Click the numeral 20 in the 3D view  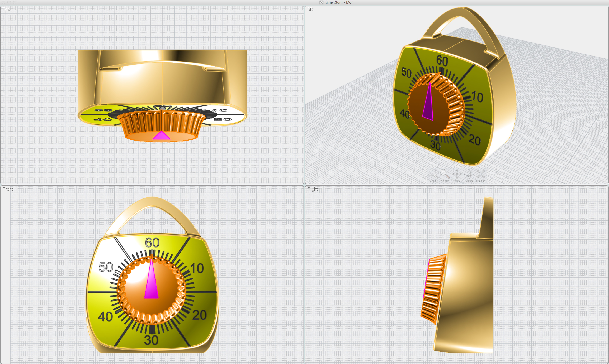[474, 140]
